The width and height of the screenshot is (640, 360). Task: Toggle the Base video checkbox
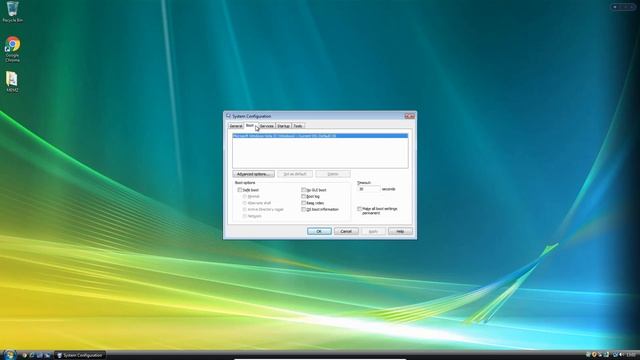[x=303, y=203]
